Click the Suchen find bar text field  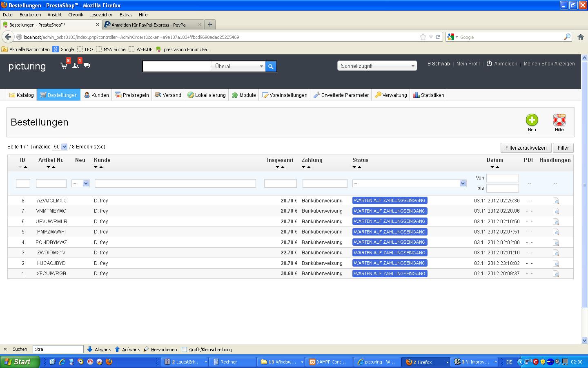58,349
